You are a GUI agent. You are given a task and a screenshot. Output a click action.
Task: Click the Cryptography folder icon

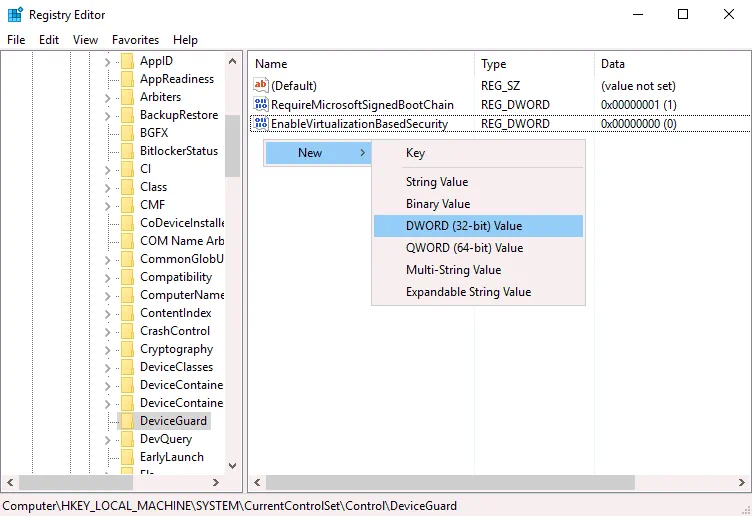127,349
